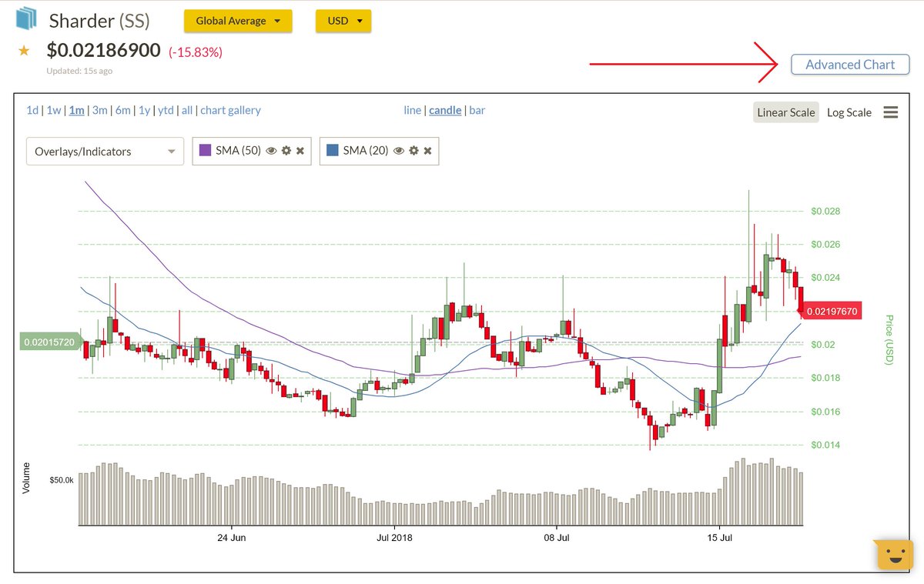924x584 pixels.
Task: Click the 'Jul 2018' date label
Action: (393, 537)
